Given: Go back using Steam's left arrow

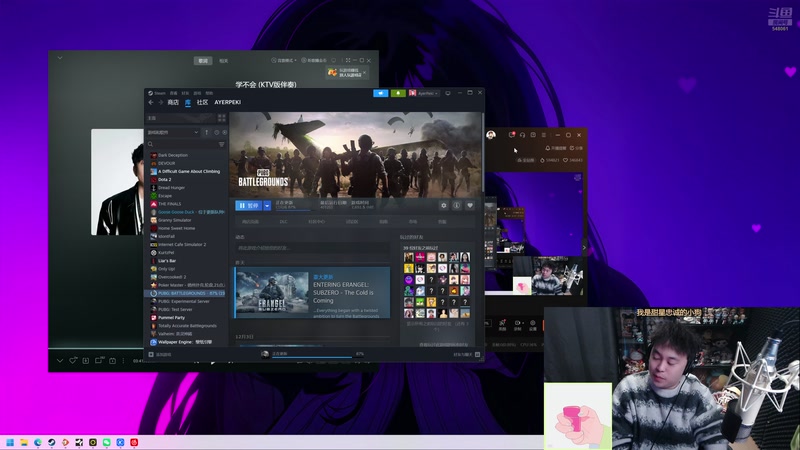Looking at the screenshot, I should pos(151,103).
